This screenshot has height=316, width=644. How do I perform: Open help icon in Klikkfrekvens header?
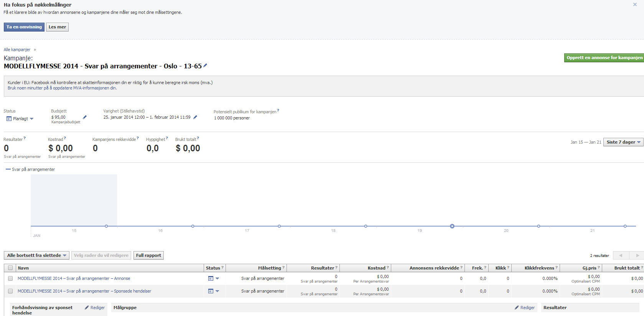click(x=557, y=267)
